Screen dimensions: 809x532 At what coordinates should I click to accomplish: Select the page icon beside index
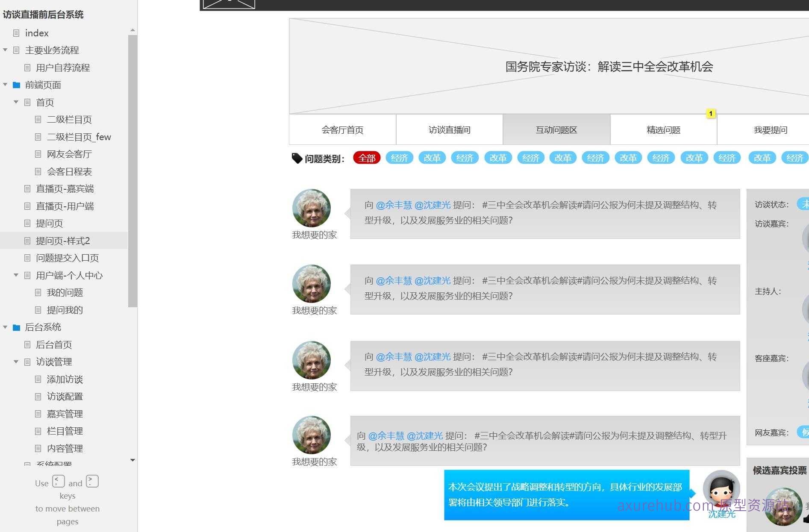point(16,33)
